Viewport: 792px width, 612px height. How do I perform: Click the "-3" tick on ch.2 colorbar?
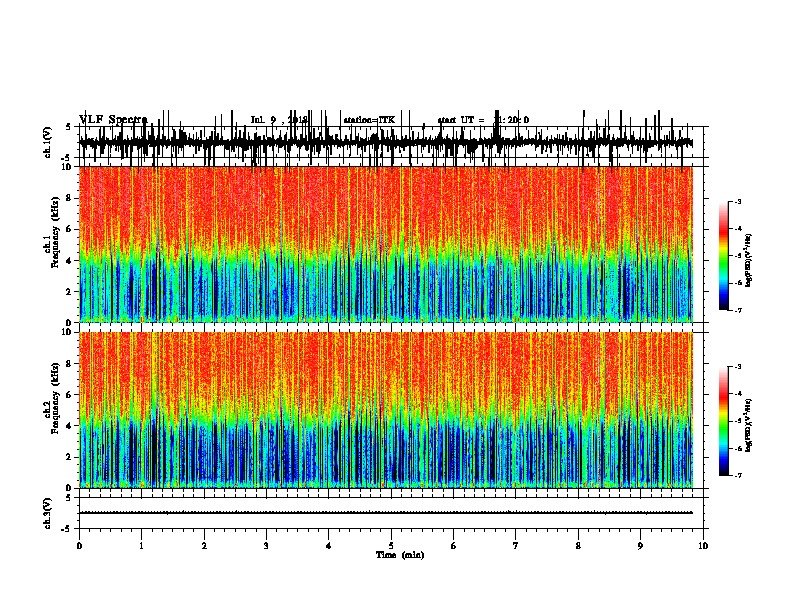coord(738,367)
